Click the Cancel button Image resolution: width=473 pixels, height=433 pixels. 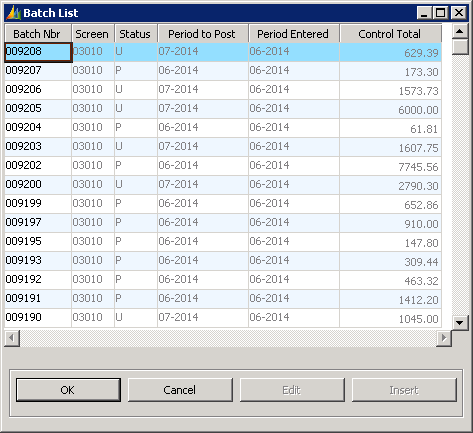(180, 390)
